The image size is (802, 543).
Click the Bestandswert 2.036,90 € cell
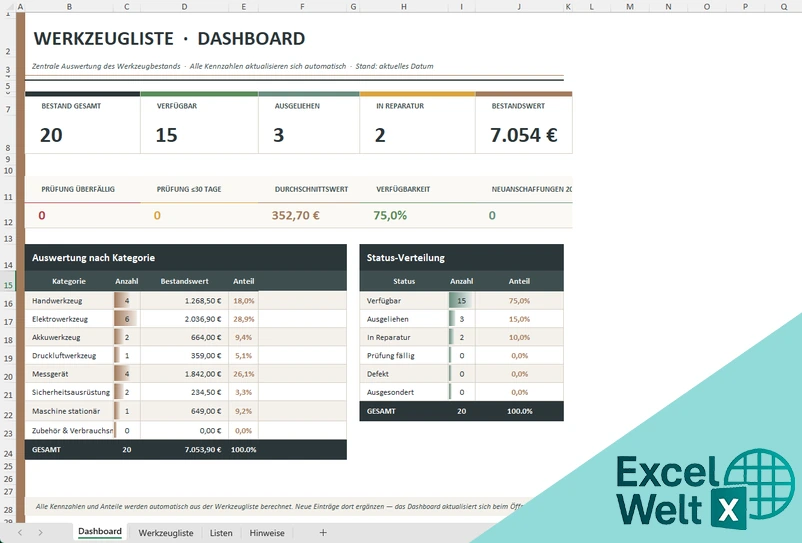tap(184, 319)
